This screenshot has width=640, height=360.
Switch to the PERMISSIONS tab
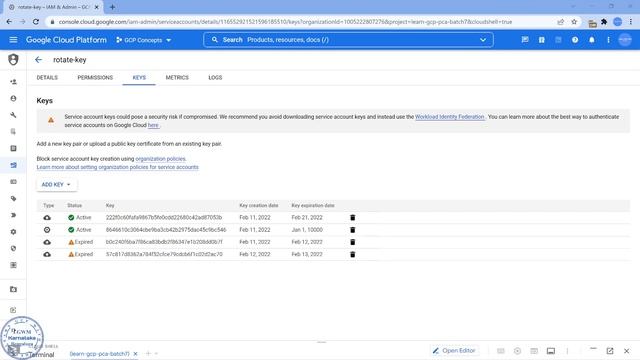click(95, 78)
